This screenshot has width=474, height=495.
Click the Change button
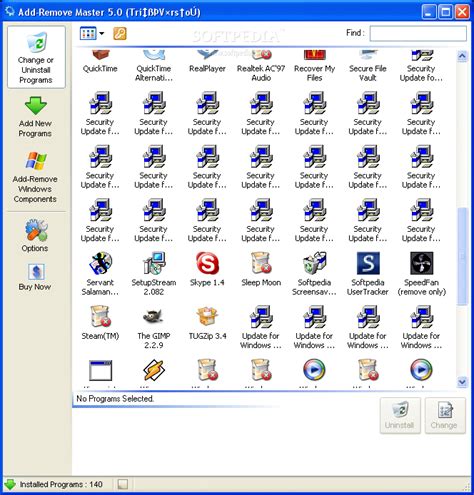pos(445,415)
